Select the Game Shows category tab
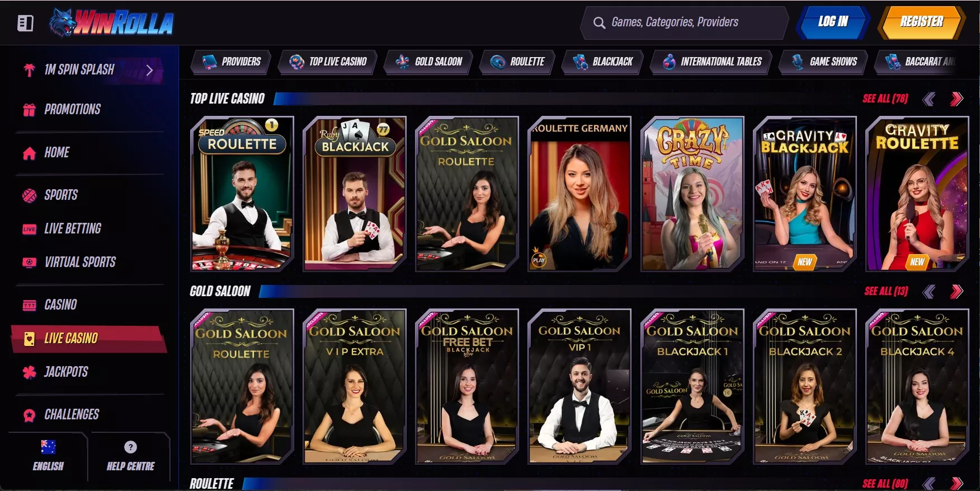Screen dimensions: 980x491 824,62
